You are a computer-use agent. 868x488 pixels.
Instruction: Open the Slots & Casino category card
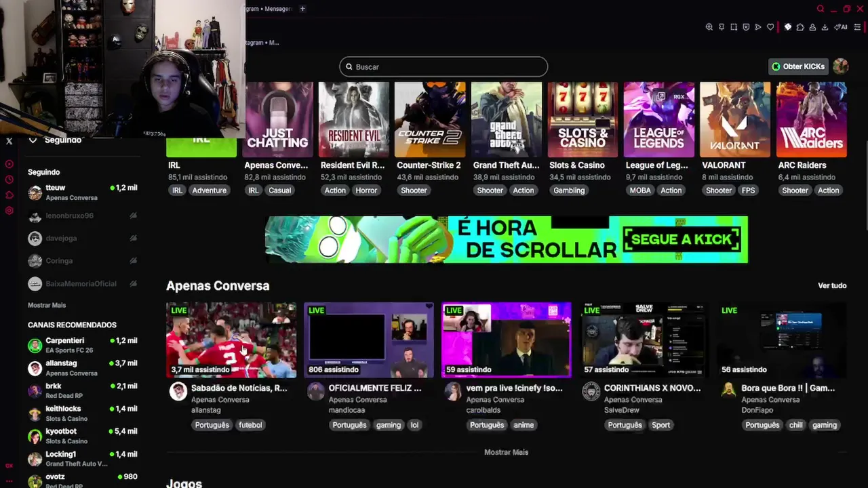coord(583,120)
